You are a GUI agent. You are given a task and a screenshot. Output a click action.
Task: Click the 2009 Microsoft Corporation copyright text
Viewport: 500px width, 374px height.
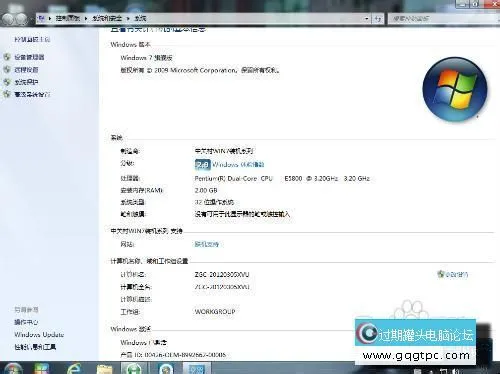[200, 70]
